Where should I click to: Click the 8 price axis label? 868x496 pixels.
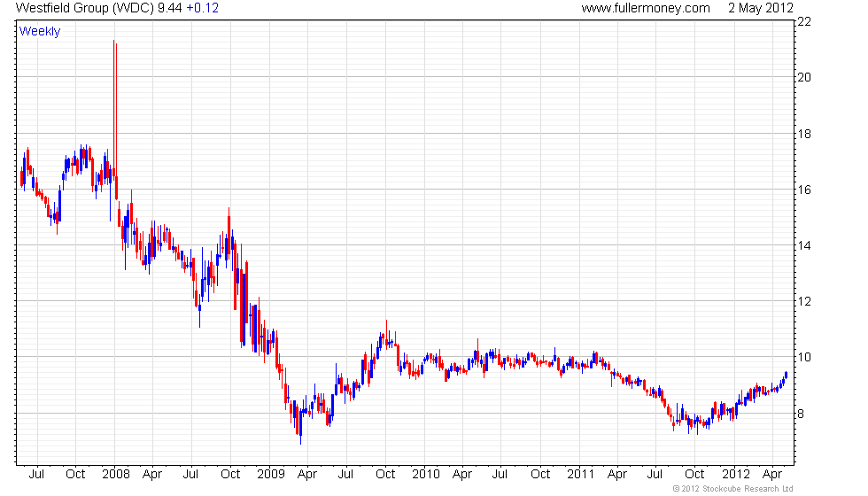[x=801, y=415]
